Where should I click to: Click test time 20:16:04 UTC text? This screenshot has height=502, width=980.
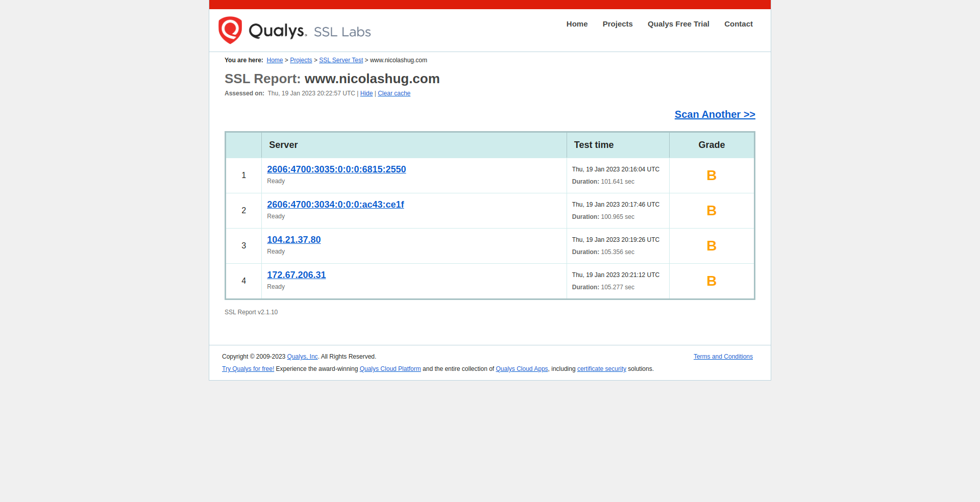(x=616, y=169)
